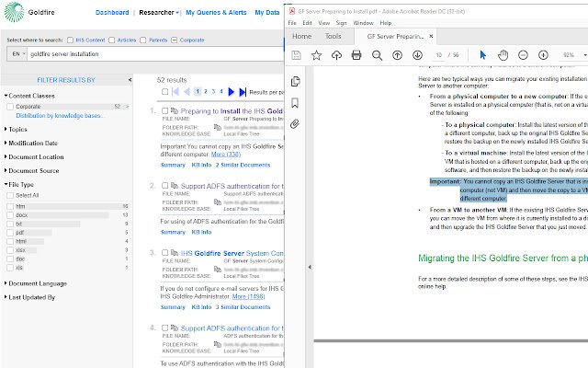Image resolution: width=588 pixels, height=368 pixels.
Task: Expand the Topics filter section
Action: pos(6,129)
